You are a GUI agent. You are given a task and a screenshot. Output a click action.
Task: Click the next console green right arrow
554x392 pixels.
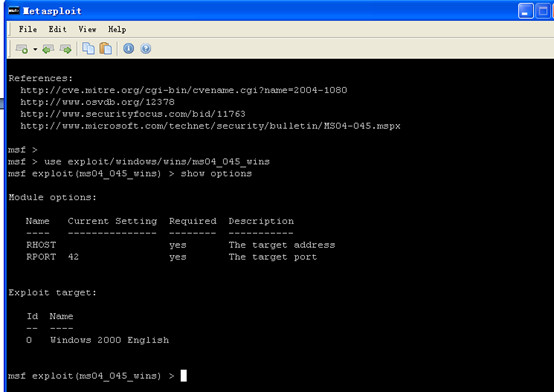coord(66,49)
